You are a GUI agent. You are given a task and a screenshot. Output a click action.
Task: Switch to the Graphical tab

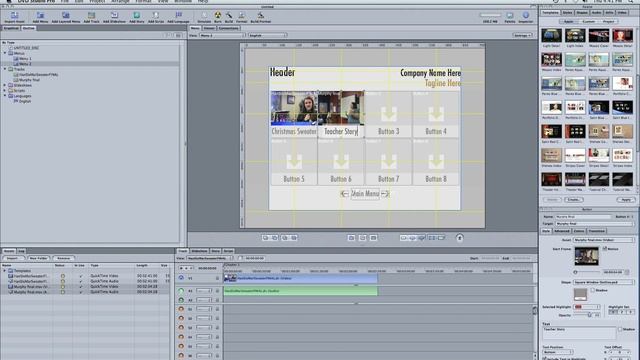click(11, 28)
